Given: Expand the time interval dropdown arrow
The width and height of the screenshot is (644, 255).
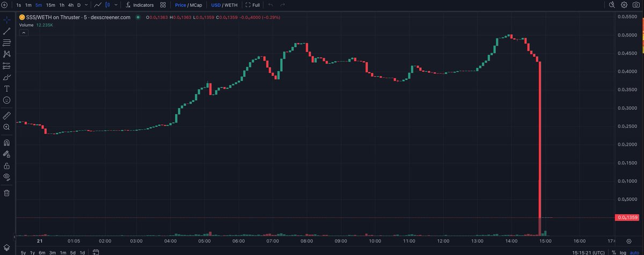Looking at the screenshot, I should pos(86,5).
